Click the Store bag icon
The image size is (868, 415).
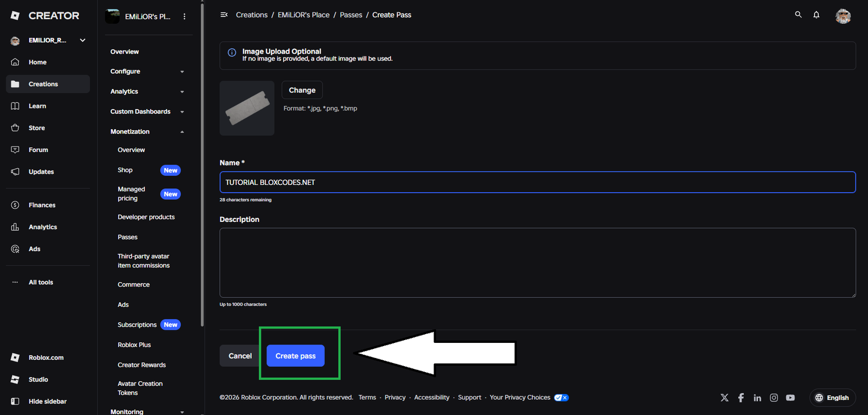pos(15,127)
